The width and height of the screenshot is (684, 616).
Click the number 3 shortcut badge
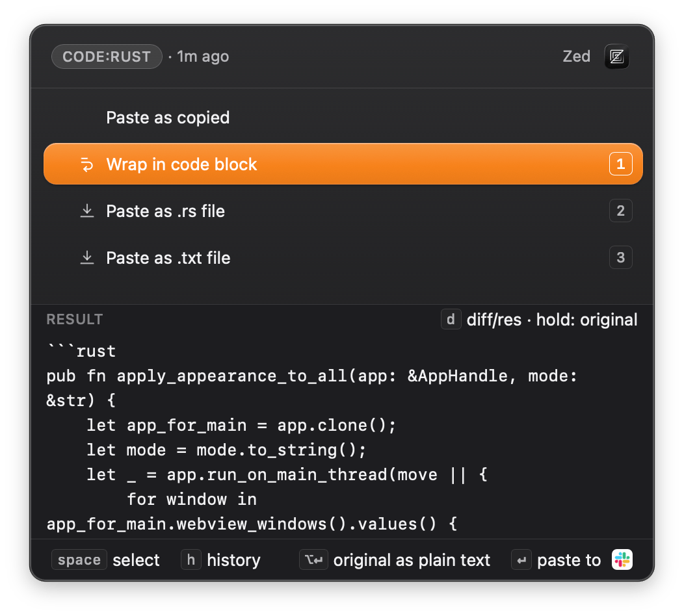pos(620,258)
